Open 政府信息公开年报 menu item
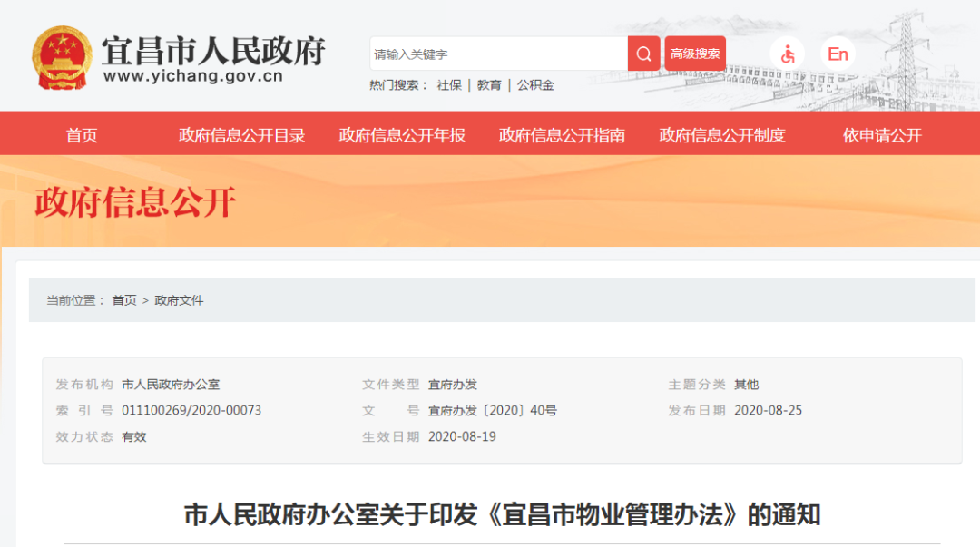 click(402, 135)
